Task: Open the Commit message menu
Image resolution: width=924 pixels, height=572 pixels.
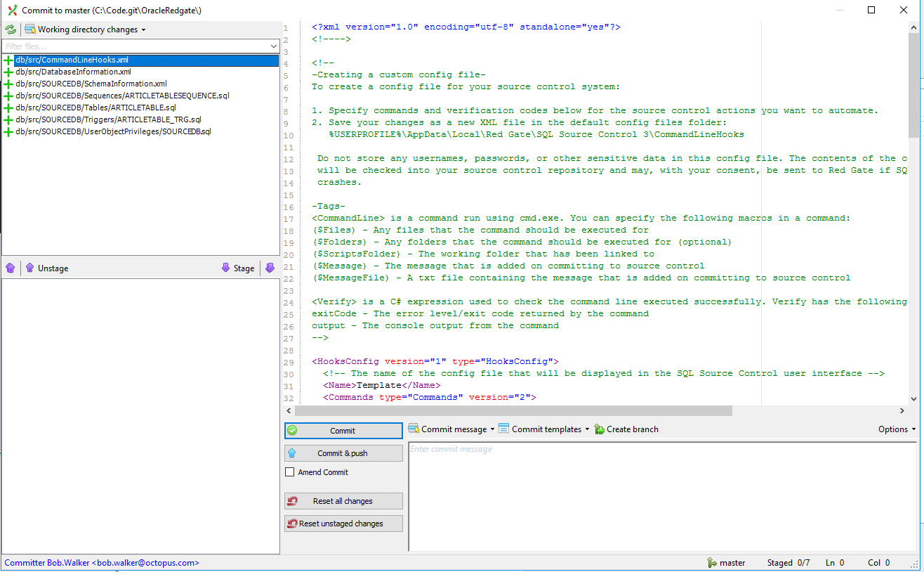Action: 451,429
